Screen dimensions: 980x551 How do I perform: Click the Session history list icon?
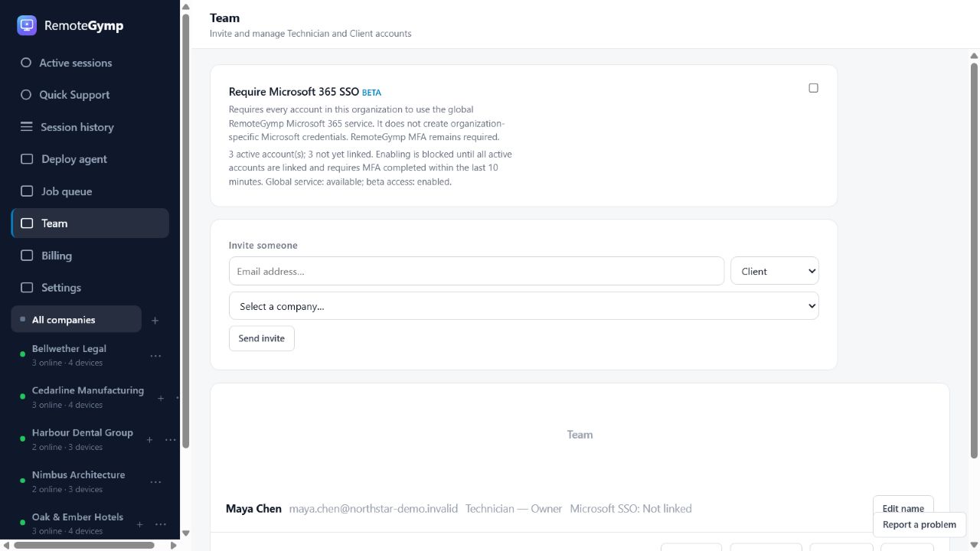tap(26, 127)
